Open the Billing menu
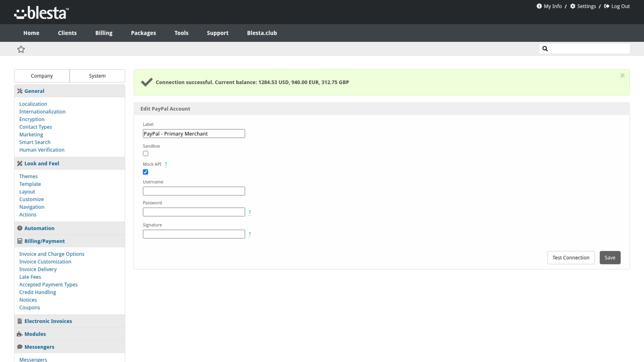The width and height of the screenshot is (644, 362). [104, 33]
